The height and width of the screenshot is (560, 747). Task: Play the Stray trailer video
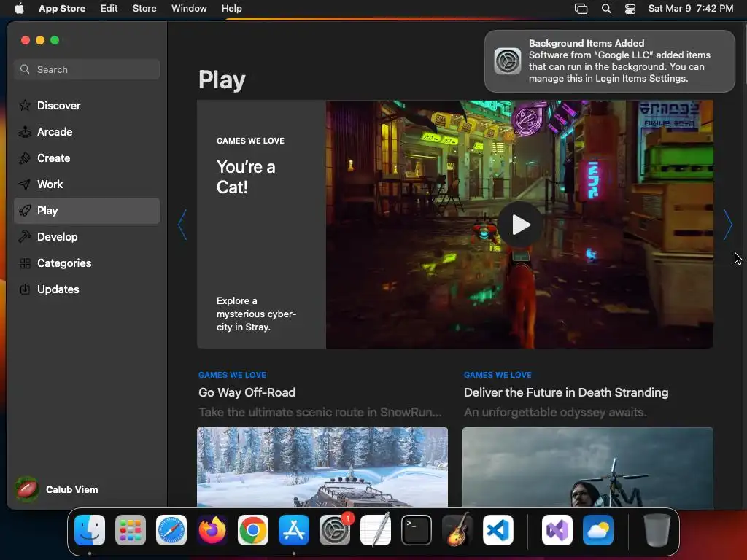pyautogui.click(x=520, y=225)
